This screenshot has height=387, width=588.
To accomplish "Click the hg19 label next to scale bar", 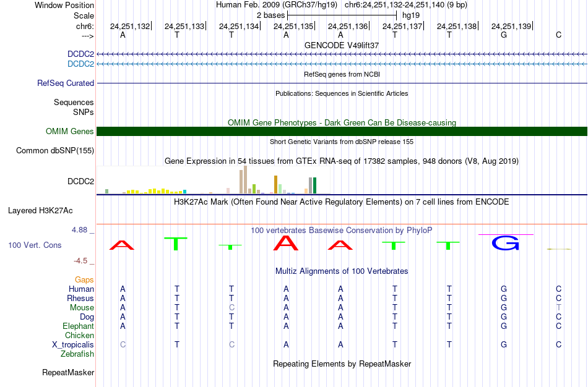I will [411, 15].
